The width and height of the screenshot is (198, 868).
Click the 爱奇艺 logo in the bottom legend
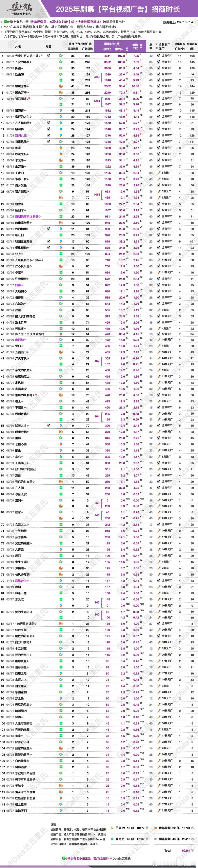click(x=112, y=839)
